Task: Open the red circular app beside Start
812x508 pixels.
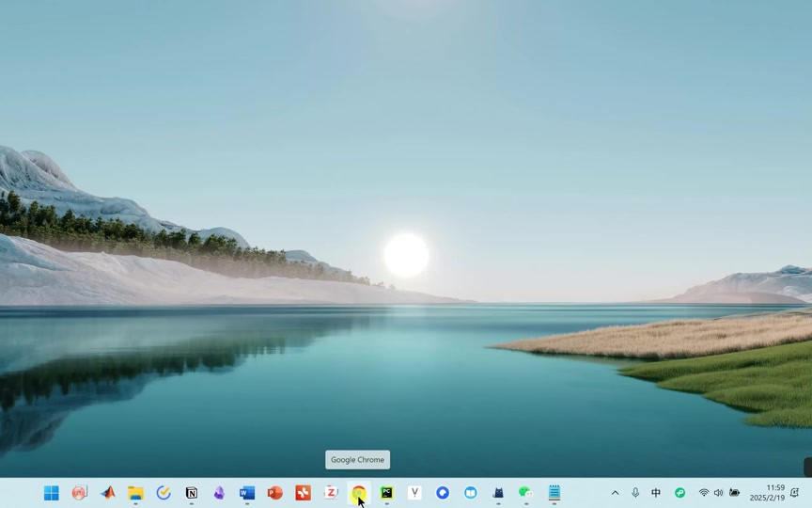Action: click(79, 492)
